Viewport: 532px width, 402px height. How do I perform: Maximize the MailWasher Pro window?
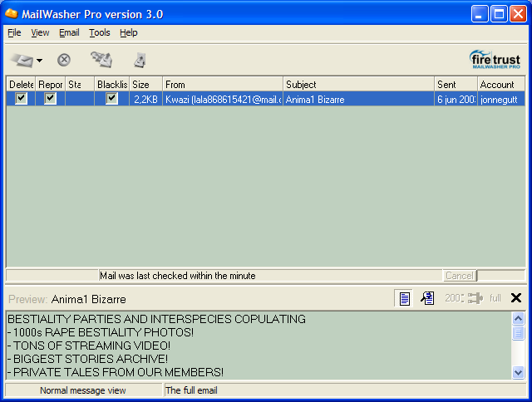click(x=499, y=14)
